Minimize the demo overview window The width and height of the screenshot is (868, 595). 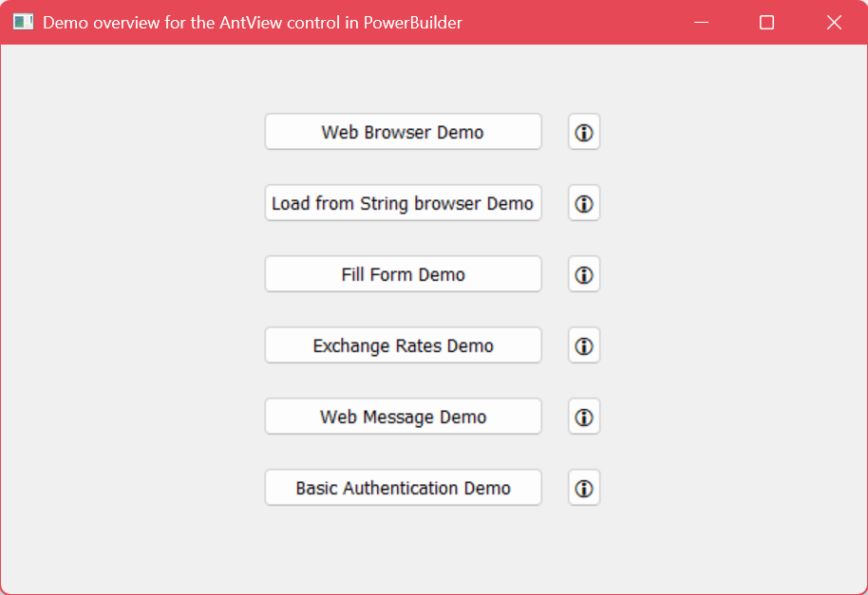point(702,22)
